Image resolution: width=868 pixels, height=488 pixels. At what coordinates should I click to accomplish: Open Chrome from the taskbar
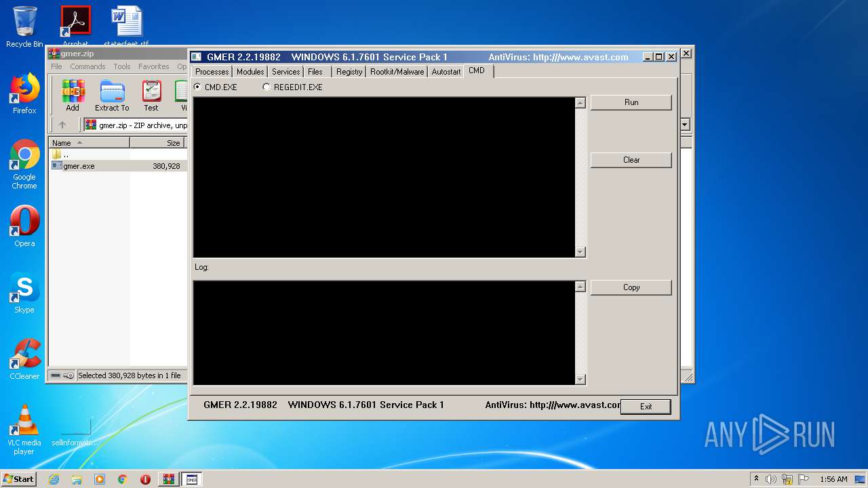[x=123, y=479]
